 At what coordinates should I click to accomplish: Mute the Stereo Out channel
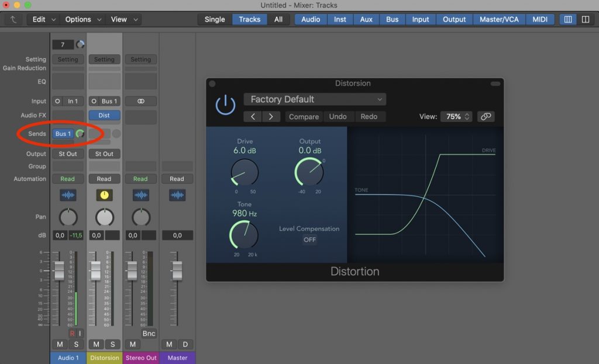click(x=133, y=344)
